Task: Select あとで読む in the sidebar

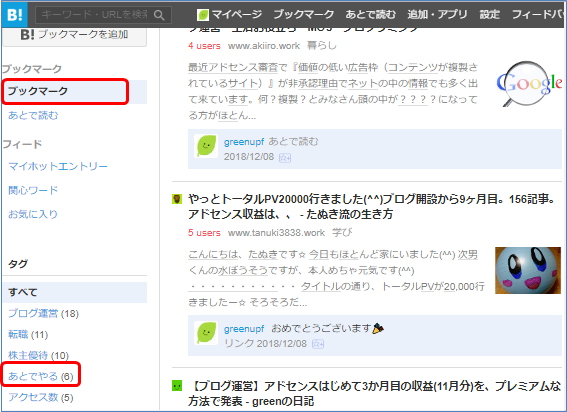Action: 33,116
